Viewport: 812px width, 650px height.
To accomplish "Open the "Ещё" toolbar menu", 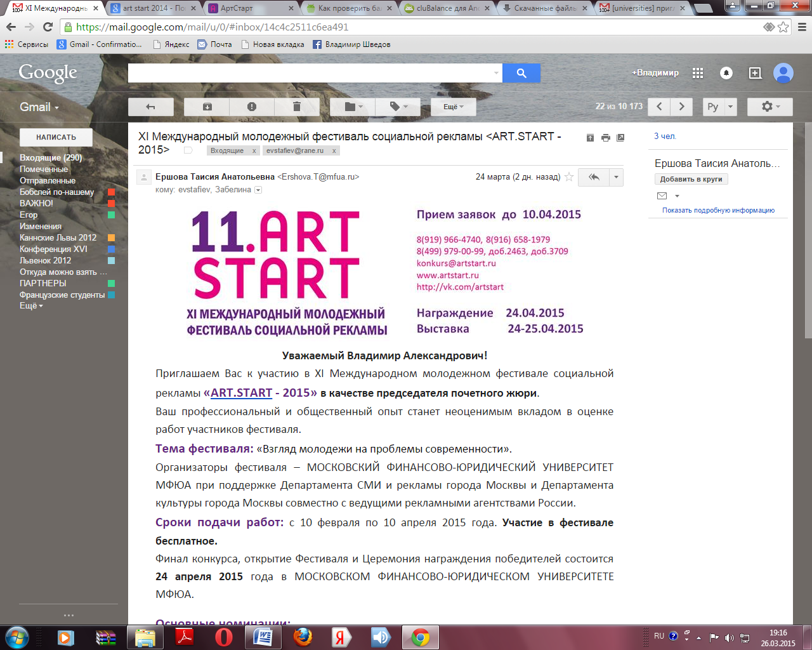I will coord(454,107).
